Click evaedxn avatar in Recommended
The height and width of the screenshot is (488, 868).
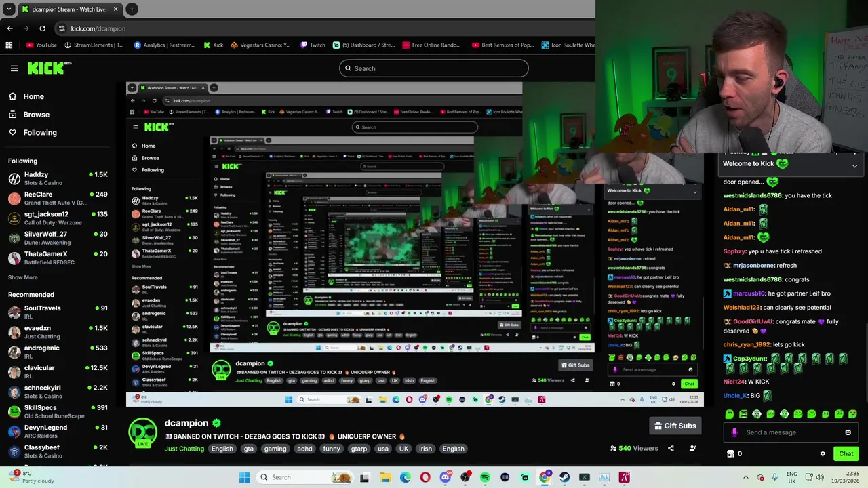tap(14, 332)
